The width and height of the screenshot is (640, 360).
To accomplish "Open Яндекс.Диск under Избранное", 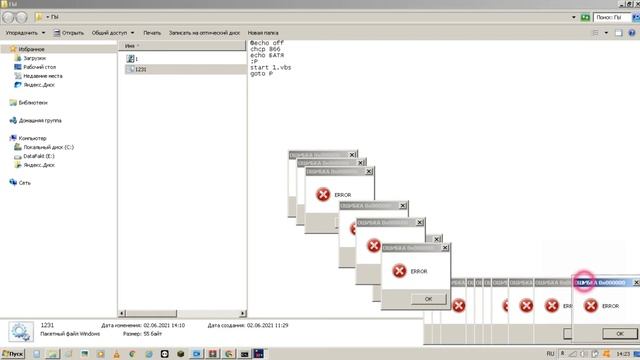I will coord(38,85).
